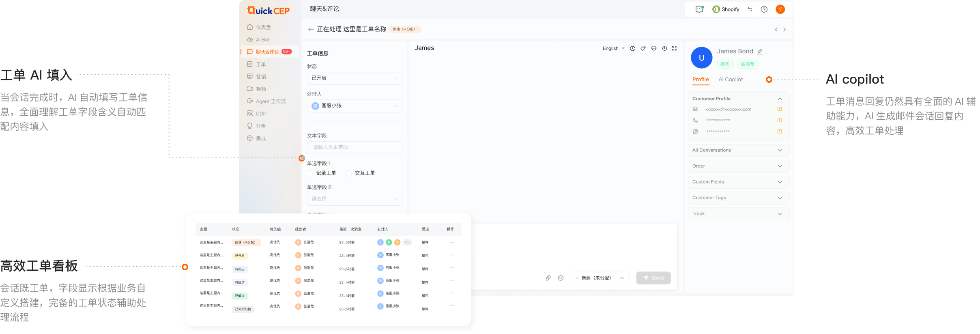
Task: Open the English language dropdown
Action: point(613,48)
